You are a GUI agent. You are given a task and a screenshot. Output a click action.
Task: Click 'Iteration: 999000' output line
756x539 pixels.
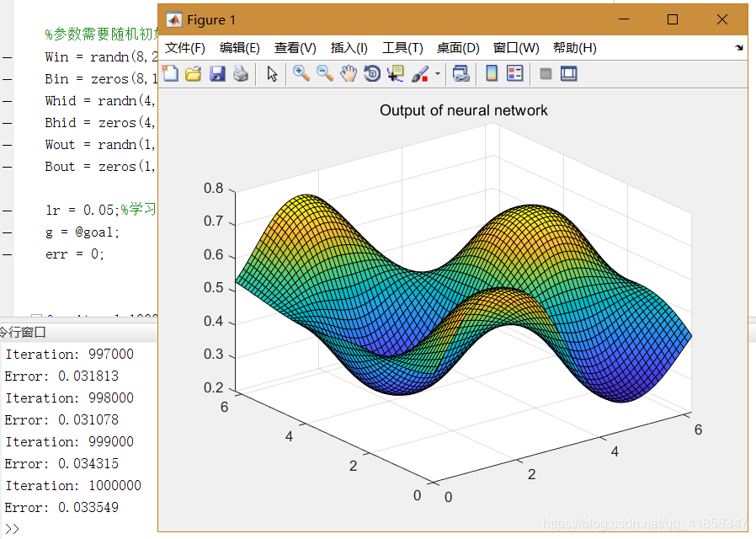pos(69,441)
